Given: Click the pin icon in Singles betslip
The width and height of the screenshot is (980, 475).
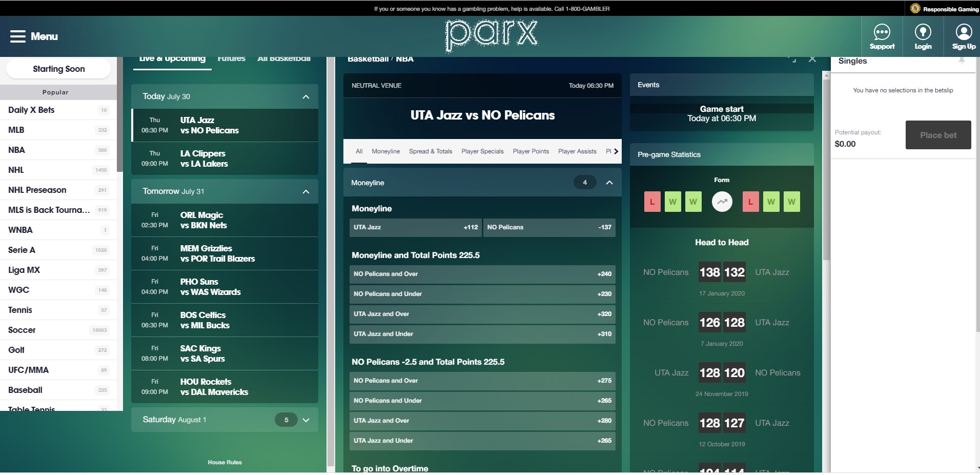Looking at the screenshot, I should [962, 61].
